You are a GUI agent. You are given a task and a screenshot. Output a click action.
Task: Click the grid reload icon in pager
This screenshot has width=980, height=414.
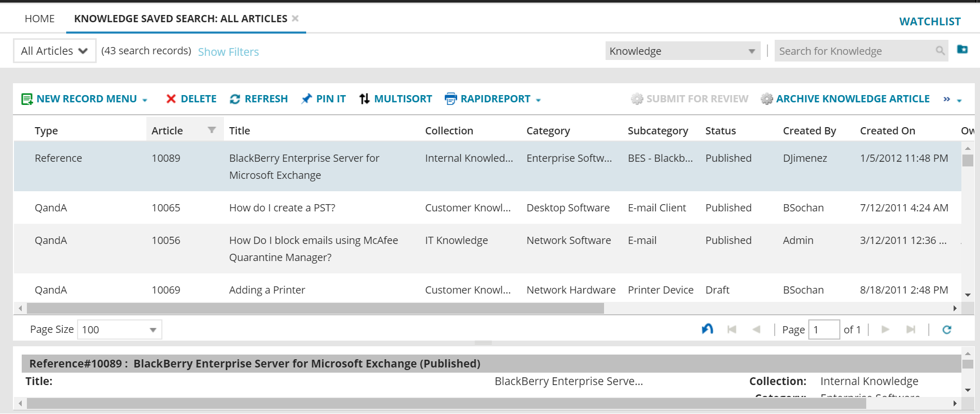click(946, 330)
